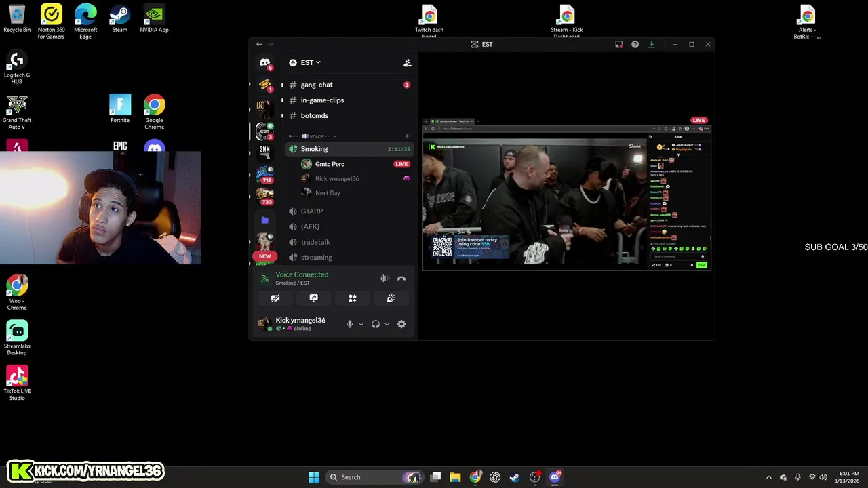The width and height of the screenshot is (868, 488).
Task: Open Logitech G HUB desktop icon
Action: (x=17, y=68)
